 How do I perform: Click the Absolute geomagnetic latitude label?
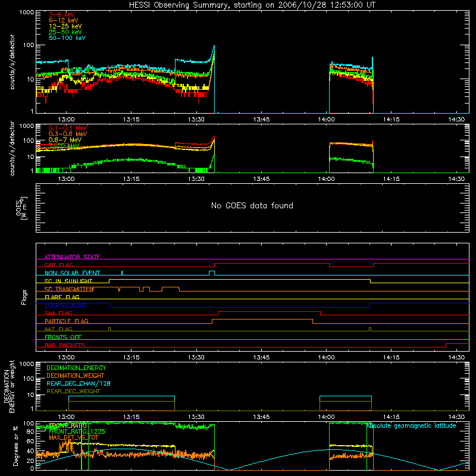411,425
